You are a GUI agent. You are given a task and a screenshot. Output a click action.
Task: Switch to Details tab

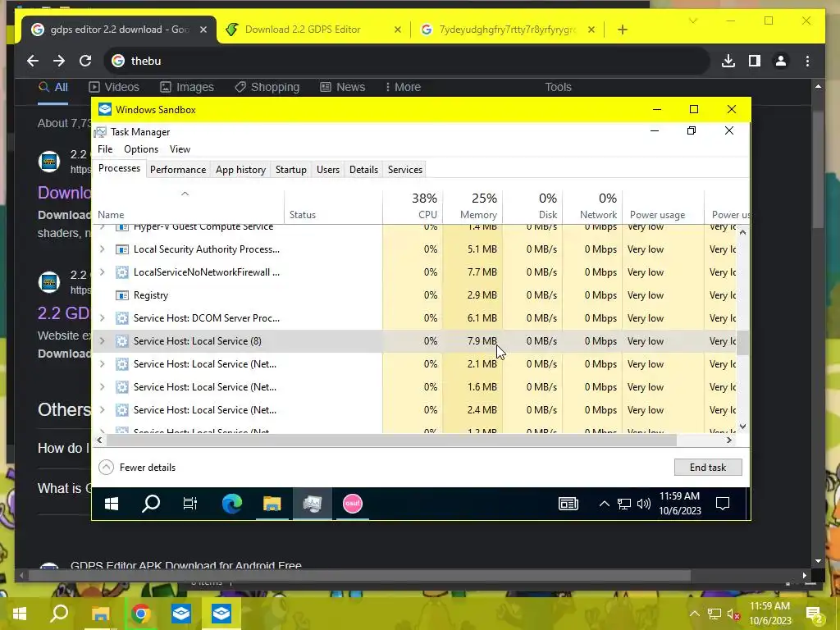tap(363, 169)
